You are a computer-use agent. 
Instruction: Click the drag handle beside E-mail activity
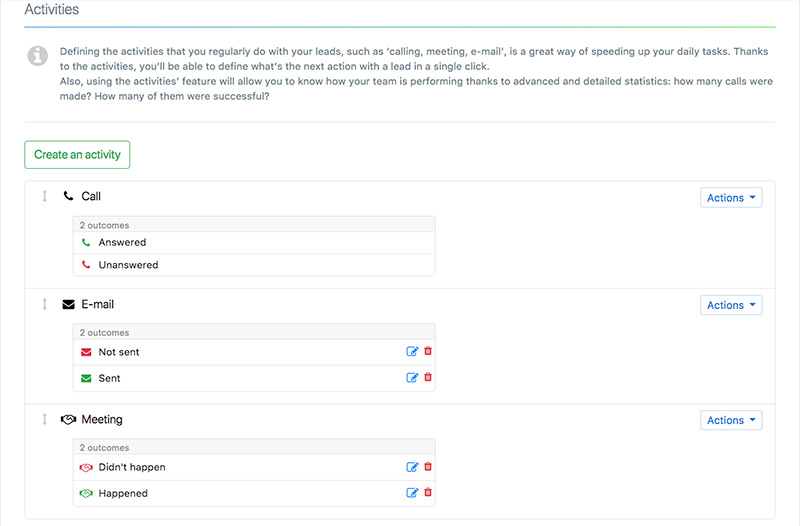(x=44, y=304)
